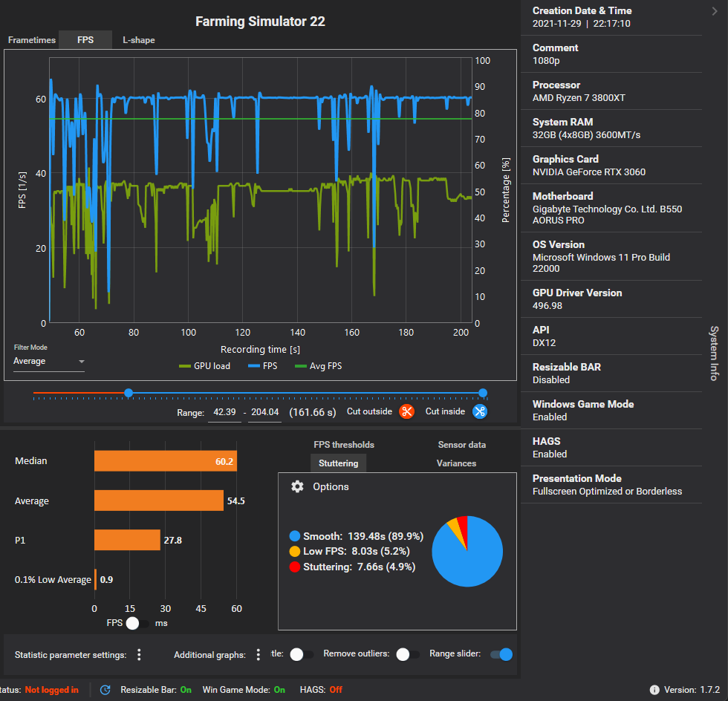Click the 'Resizable Bar: On' status entry
Viewport: 728px width, 701px height.
click(156, 690)
